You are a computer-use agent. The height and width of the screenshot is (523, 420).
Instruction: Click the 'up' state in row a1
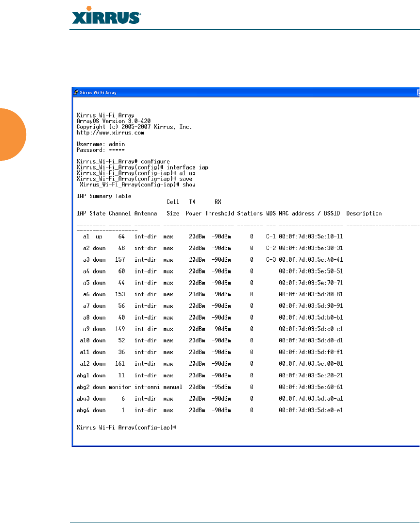99,237
